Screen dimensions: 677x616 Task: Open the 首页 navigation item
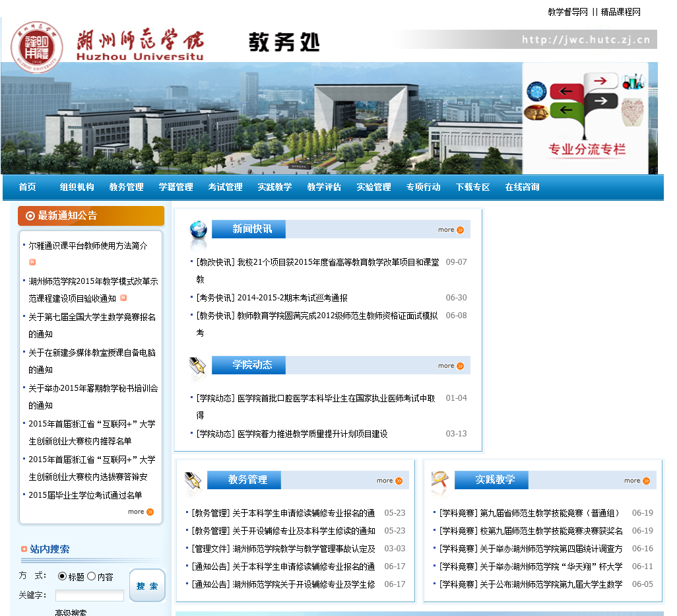(27, 187)
